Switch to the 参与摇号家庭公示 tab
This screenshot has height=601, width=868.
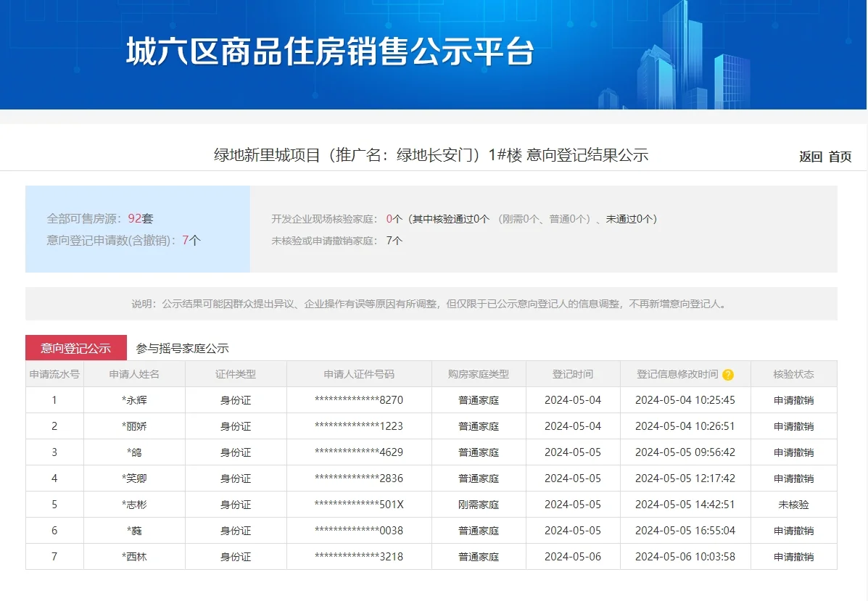tap(182, 348)
